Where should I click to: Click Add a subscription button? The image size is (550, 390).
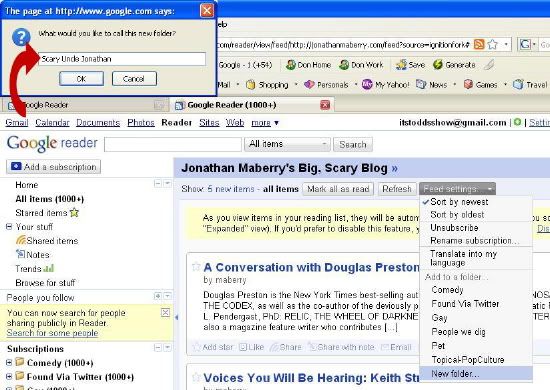53,167
